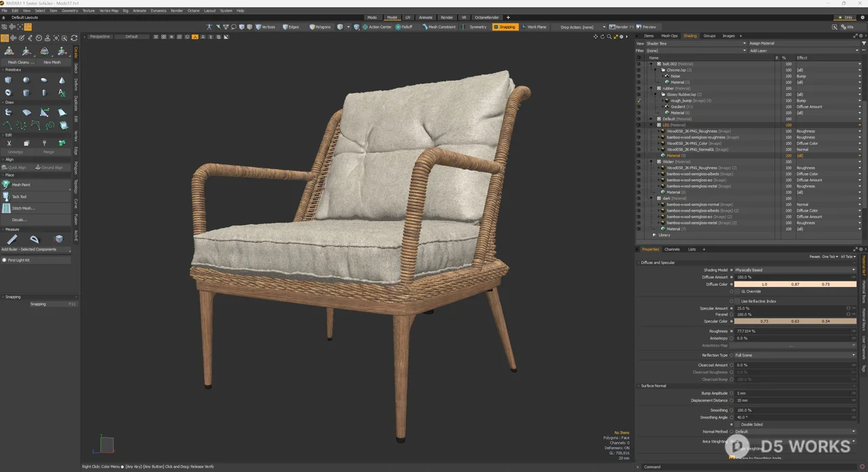Open viewport settings gear icon
Screen dimensions: 868x472
(x=623, y=37)
